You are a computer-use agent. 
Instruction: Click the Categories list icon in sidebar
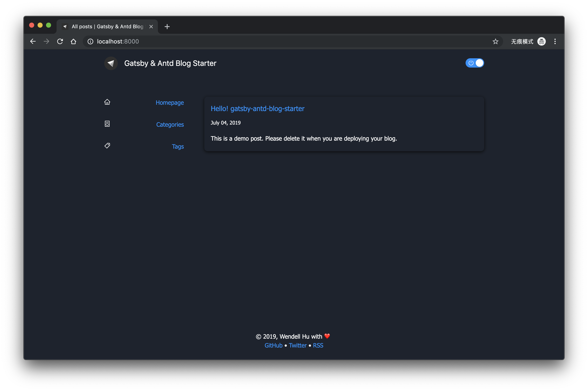point(107,124)
